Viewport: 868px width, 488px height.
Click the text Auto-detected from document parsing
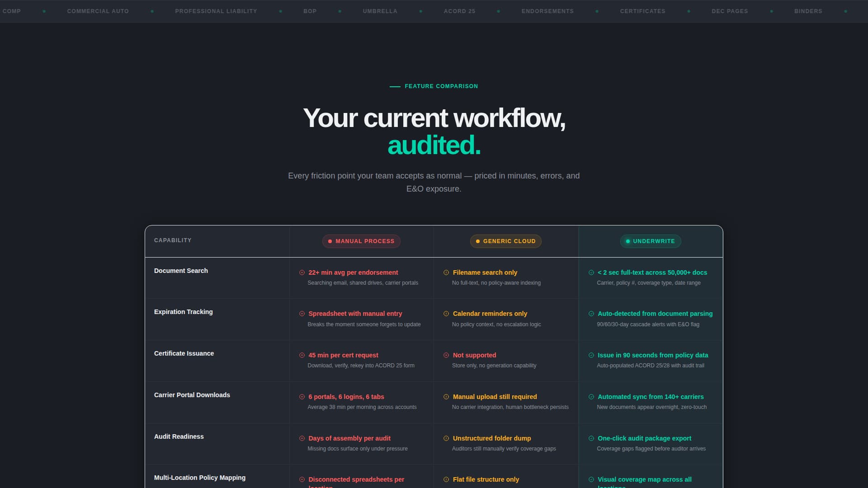pos(655,314)
